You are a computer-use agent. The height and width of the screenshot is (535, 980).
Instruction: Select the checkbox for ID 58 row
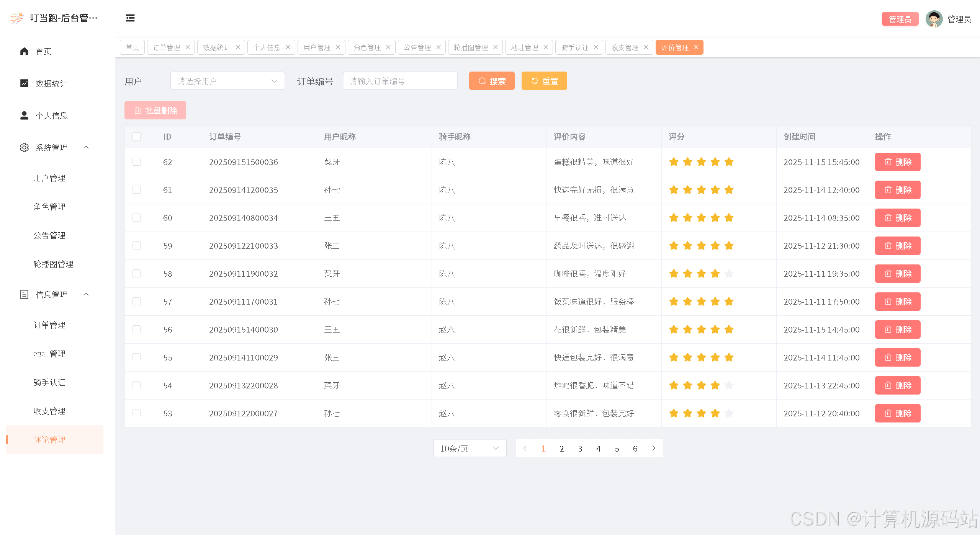pyautogui.click(x=137, y=274)
